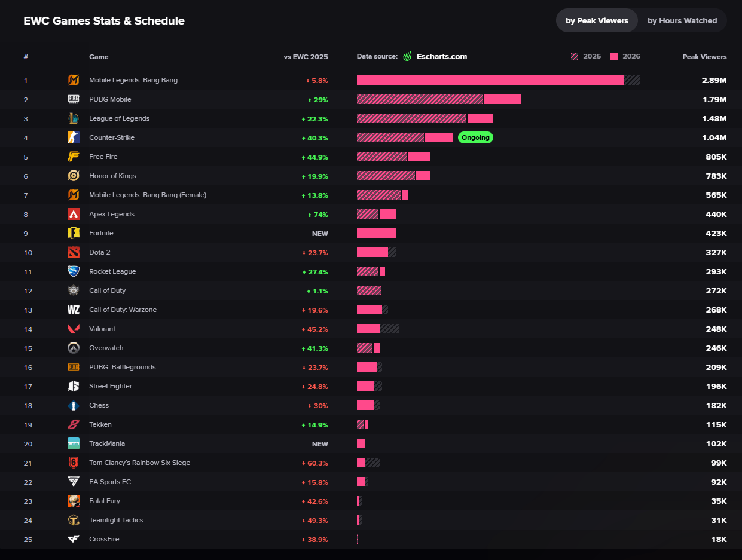
Task: Click the 45.2% drop for Valorant
Action: (x=315, y=329)
